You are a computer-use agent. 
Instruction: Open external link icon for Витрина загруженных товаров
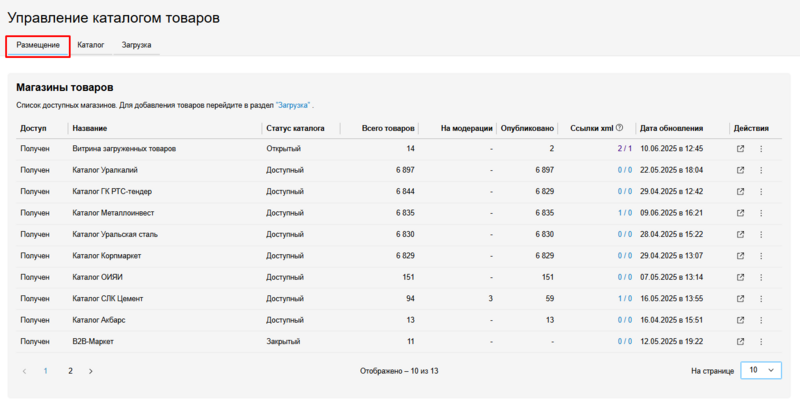pyautogui.click(x=740, y=149)
